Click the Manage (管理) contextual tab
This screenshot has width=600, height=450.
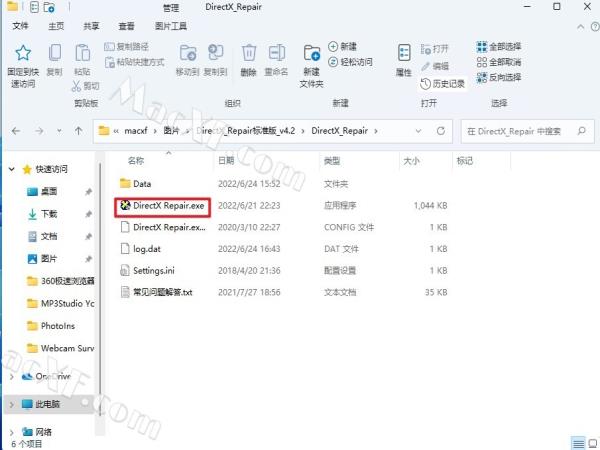pos(171,8)
